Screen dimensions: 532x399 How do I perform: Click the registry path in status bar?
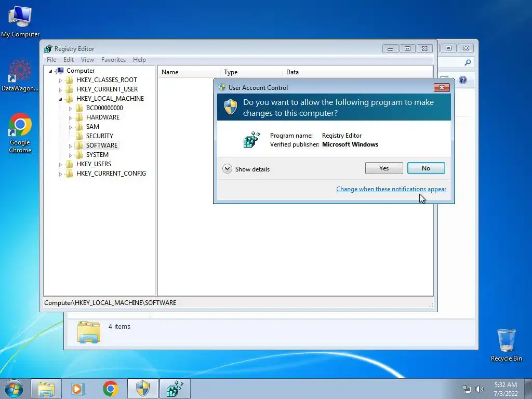point(110,303)
